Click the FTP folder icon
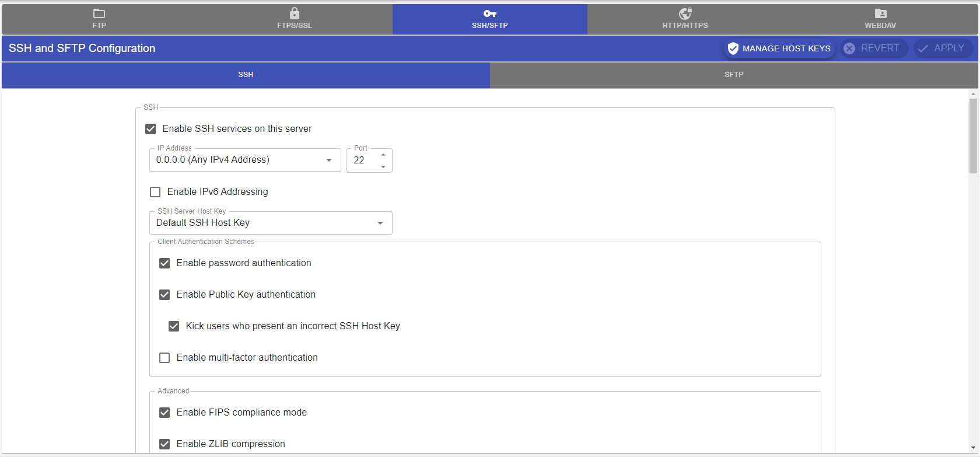 [99, 13]
